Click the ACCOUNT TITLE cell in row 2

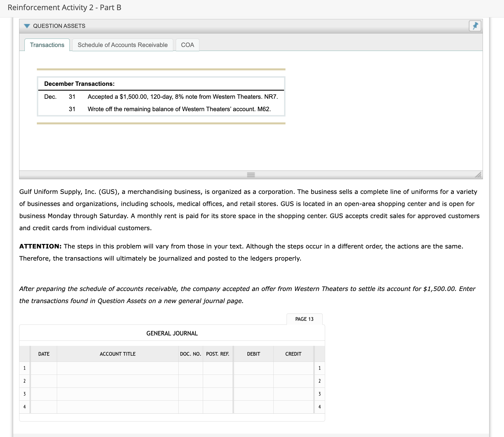click(117, 381)
